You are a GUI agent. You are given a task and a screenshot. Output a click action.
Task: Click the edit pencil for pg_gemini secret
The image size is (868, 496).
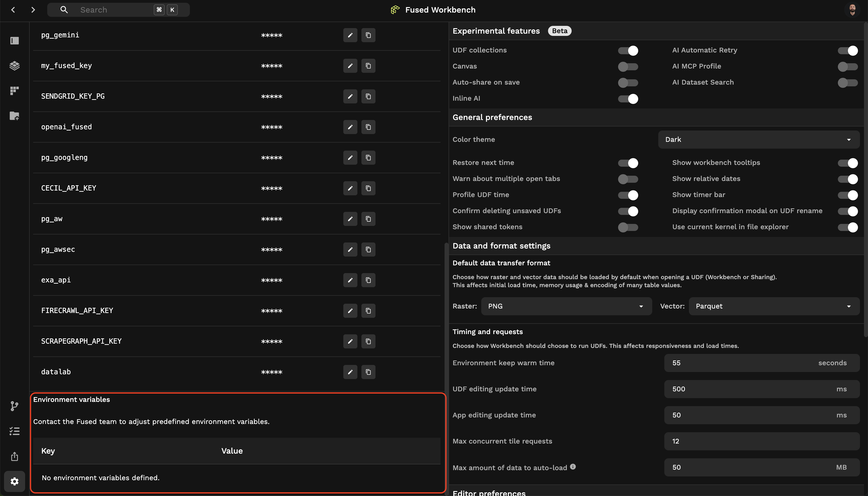click(x=350, y=35)
